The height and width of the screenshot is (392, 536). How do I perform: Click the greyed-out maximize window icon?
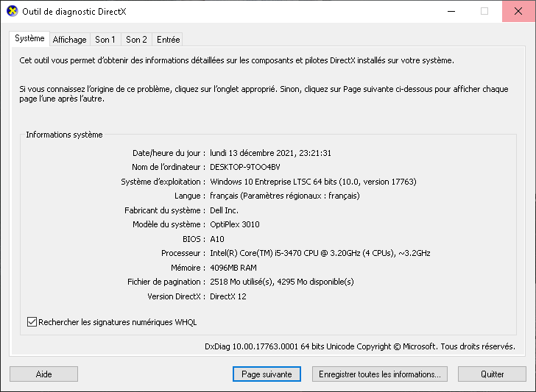click(x=484, y=11)
